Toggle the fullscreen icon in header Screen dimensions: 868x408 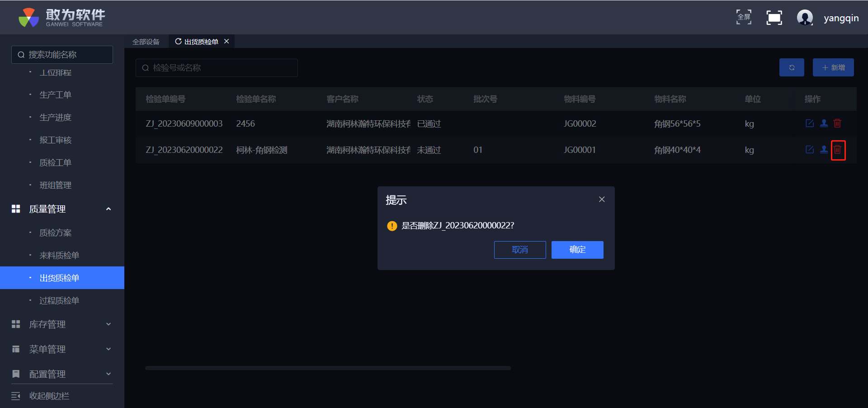pyautogui.click(x=774, y=18)
